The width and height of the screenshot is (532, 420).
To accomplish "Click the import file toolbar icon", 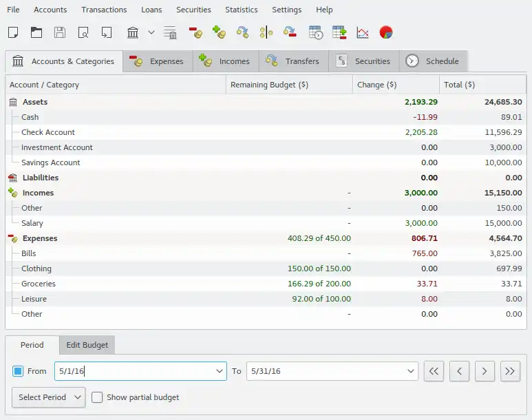I will [107, 32].
